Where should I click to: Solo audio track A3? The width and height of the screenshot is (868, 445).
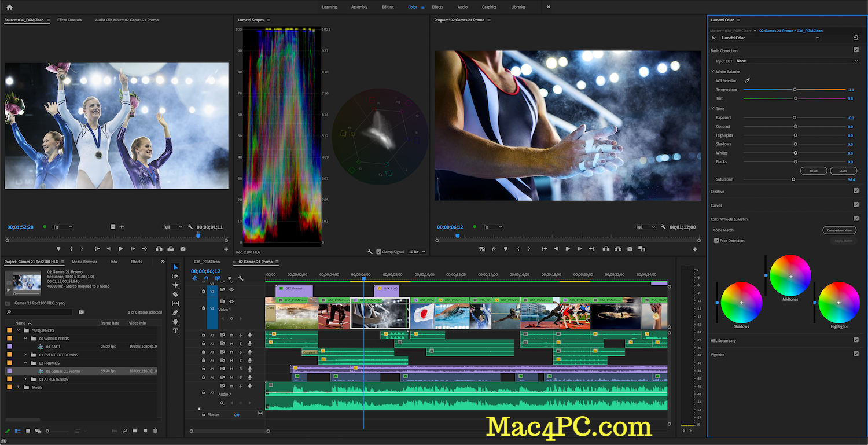pos(240,352)
